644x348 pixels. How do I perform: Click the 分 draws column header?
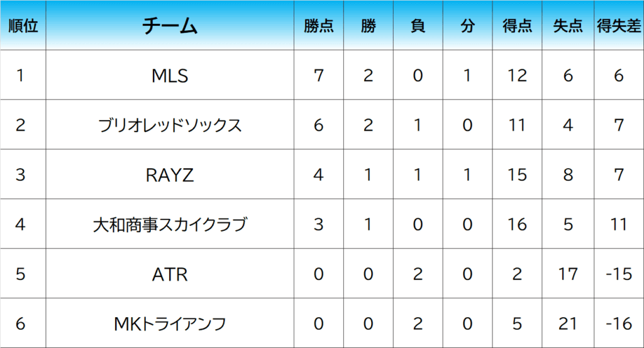coord(467,26)
